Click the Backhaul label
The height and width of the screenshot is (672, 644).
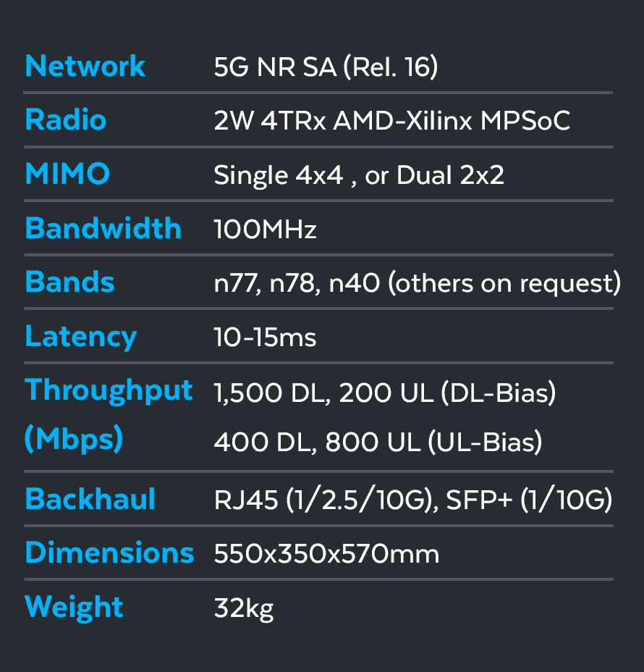point(90,499)
